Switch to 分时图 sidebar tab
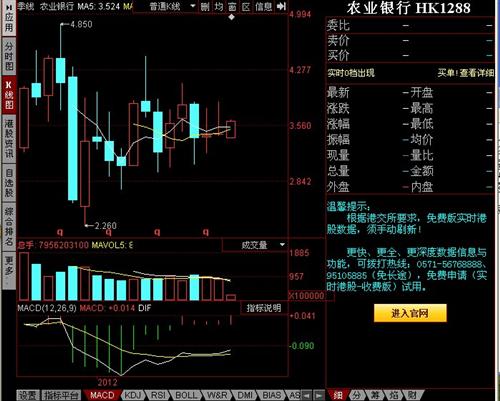Viewport: 500px width, 401px height. tap(9, 56)
